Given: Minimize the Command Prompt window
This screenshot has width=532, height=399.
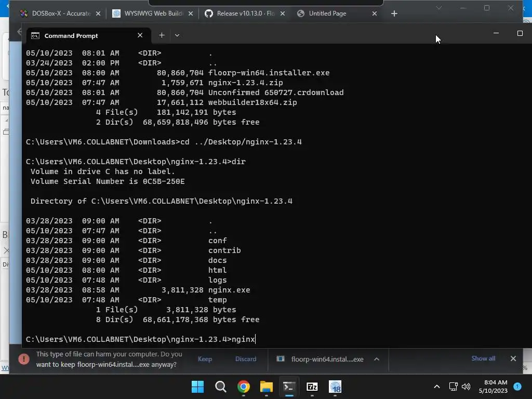Looking at the screenshot, I should click(496, 33).
